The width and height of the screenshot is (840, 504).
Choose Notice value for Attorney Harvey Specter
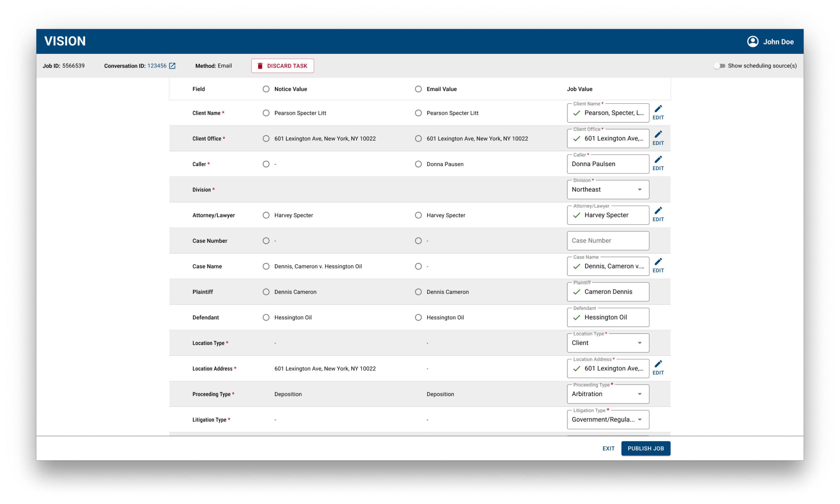[266, 215]
